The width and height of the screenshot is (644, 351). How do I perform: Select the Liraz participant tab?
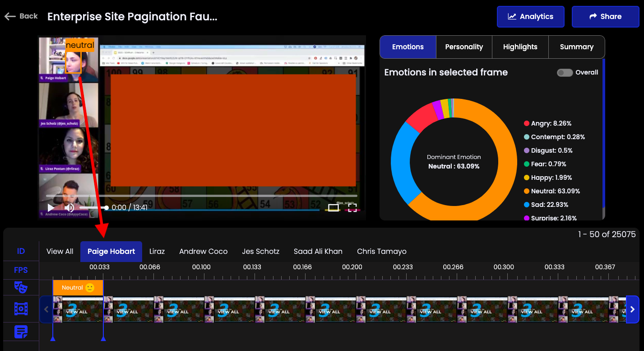pos(157,252)
